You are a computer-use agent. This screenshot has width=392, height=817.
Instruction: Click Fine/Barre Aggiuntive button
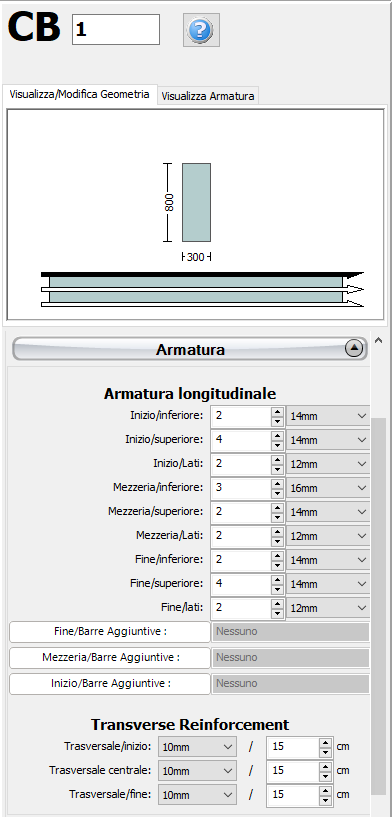pos(110,632)
